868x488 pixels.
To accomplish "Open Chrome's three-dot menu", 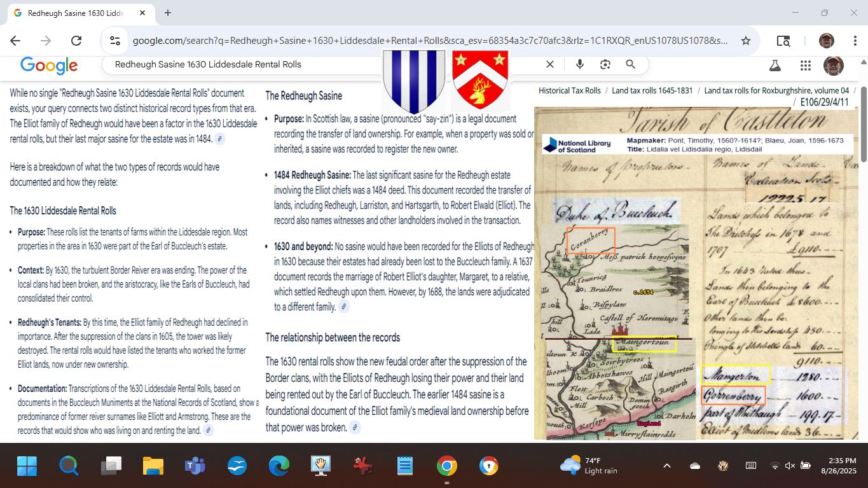I will [855, 41].
